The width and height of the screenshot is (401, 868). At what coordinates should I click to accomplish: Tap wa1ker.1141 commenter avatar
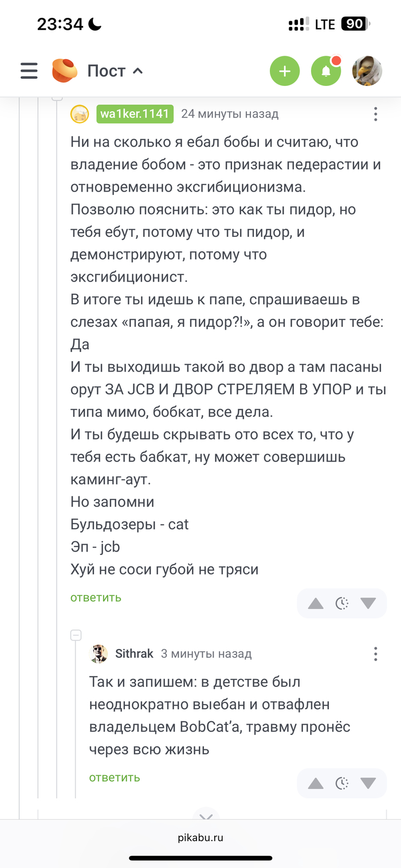pos(80,114)
